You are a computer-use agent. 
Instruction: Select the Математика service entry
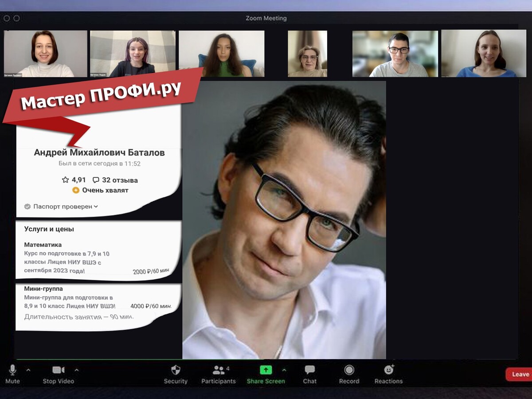[x=43, y=245]
